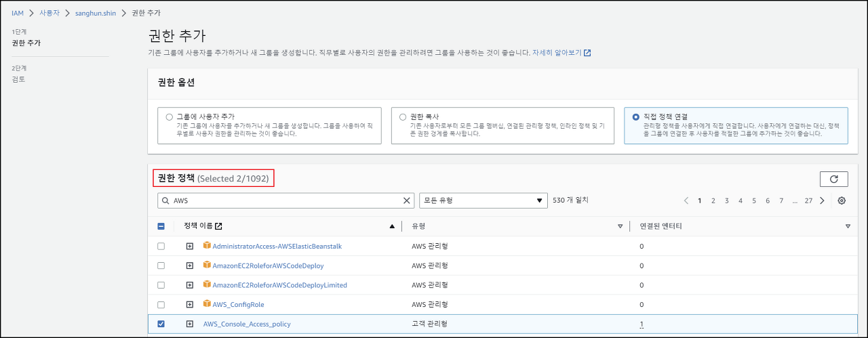Image resolution: width=868 pixels, height=338 pixels.
Task: Go to page 2 of results
Action: (713, 200)
